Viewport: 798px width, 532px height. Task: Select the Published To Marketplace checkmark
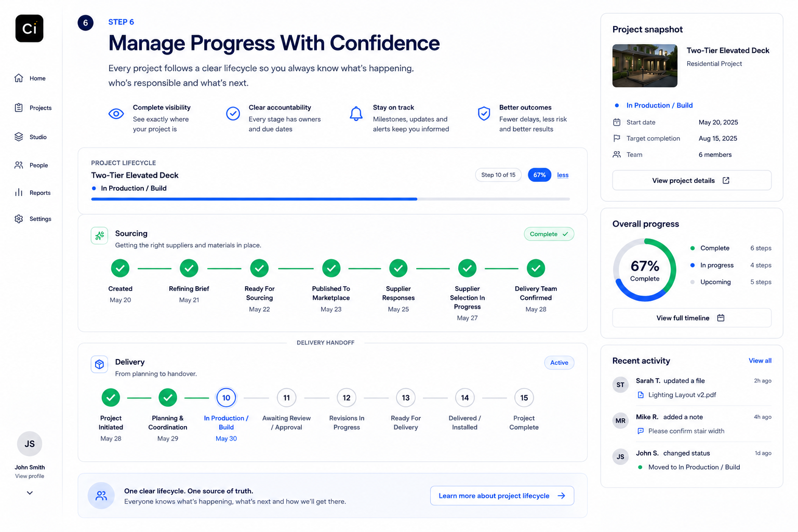pyautogui.click(x=331, y=268)
